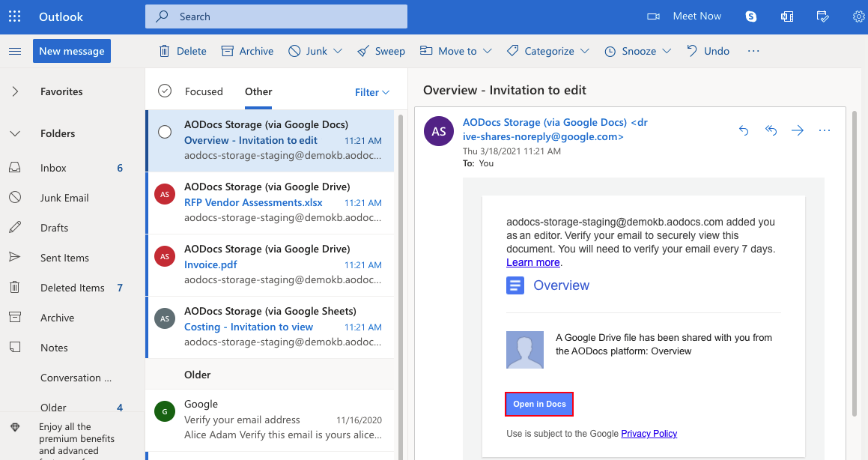Open the app launcher grid icon
Image resolution: width=868 pixels, height=460 pixels.
click(x=15, y=16)
